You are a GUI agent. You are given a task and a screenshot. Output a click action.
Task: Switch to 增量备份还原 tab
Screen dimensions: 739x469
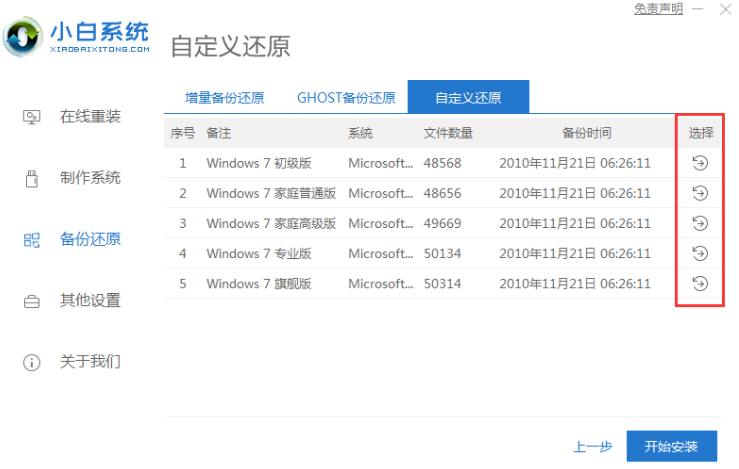224,98
